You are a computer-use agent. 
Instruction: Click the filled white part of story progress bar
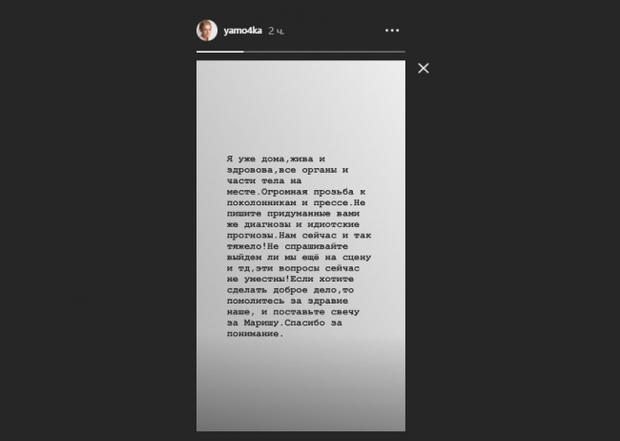pos(220,52)
